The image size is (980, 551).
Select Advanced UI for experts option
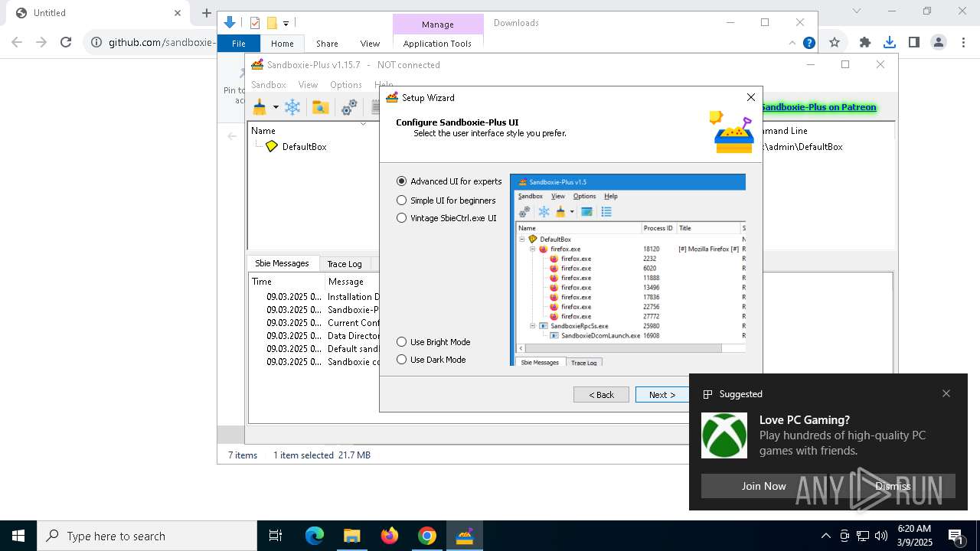(449, 181)
